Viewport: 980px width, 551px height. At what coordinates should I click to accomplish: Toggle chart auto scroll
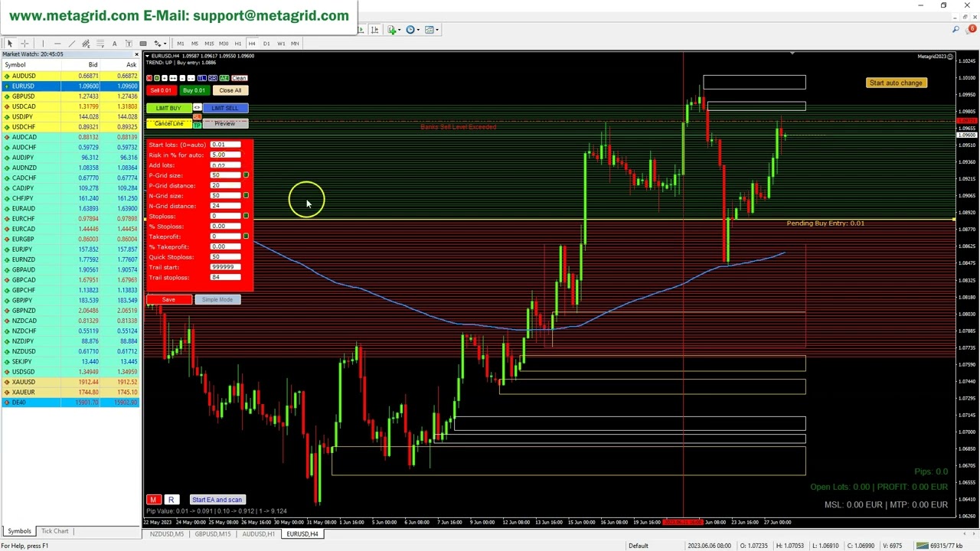pyautogui.click(x=361, y=29)
